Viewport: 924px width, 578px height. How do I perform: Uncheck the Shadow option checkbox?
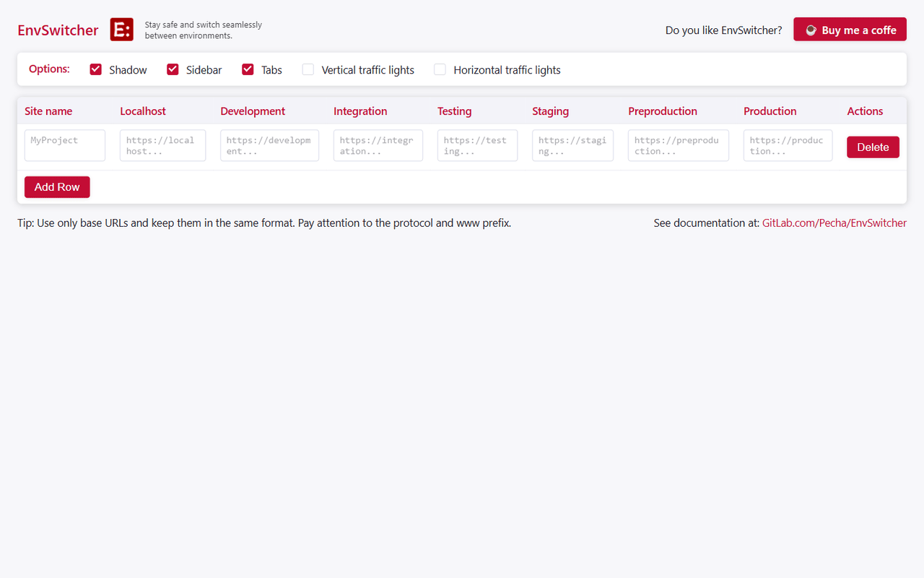[95, 69]
